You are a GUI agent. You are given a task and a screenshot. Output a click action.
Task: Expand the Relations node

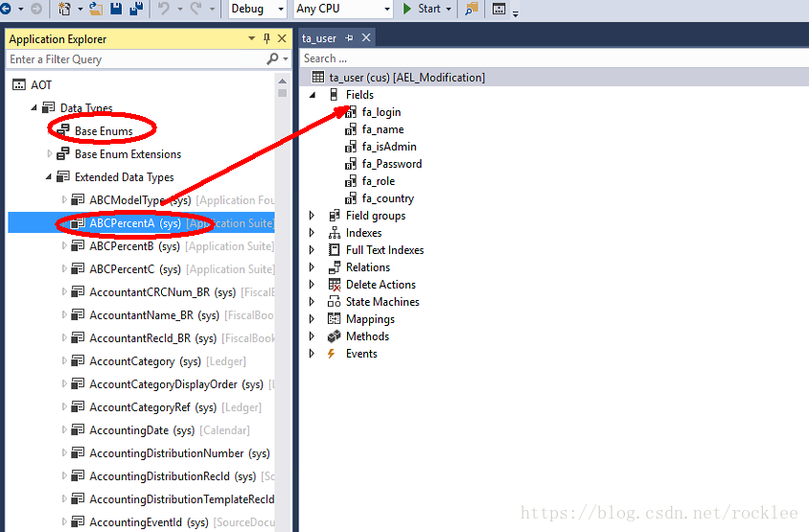point(312,267)
